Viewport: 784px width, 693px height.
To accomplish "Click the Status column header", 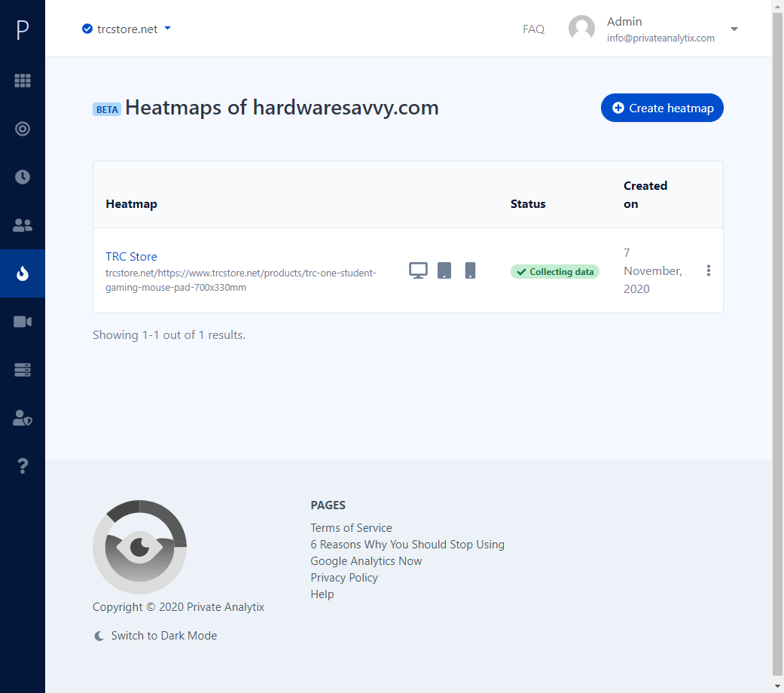I will 528,204.
